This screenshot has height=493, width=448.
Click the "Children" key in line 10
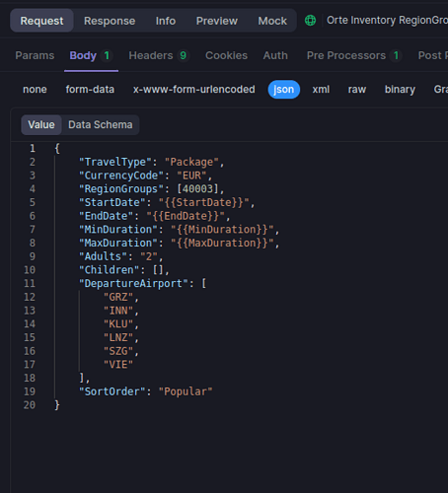[110, 270]
